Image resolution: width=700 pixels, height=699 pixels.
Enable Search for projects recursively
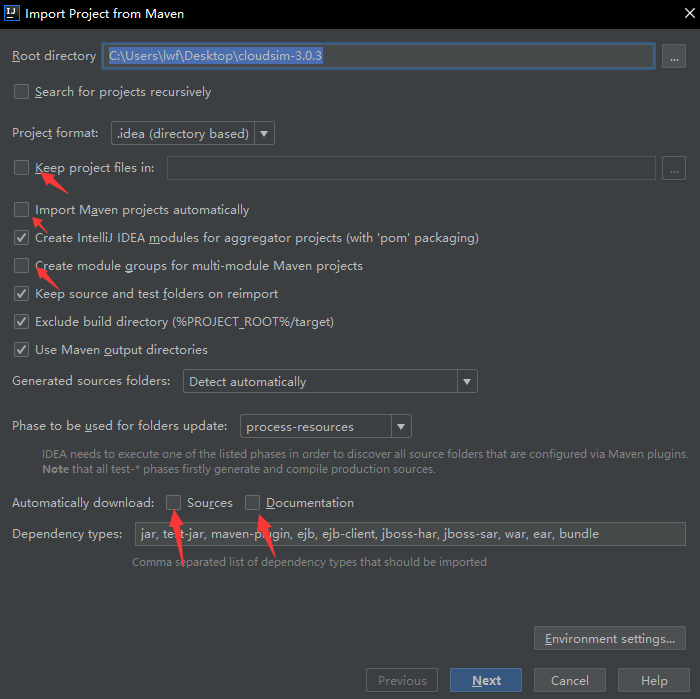pos(21,92)
